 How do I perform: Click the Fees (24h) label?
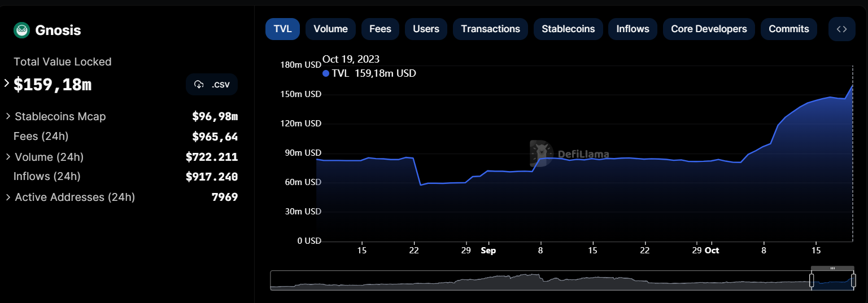(x=41, y=137)
